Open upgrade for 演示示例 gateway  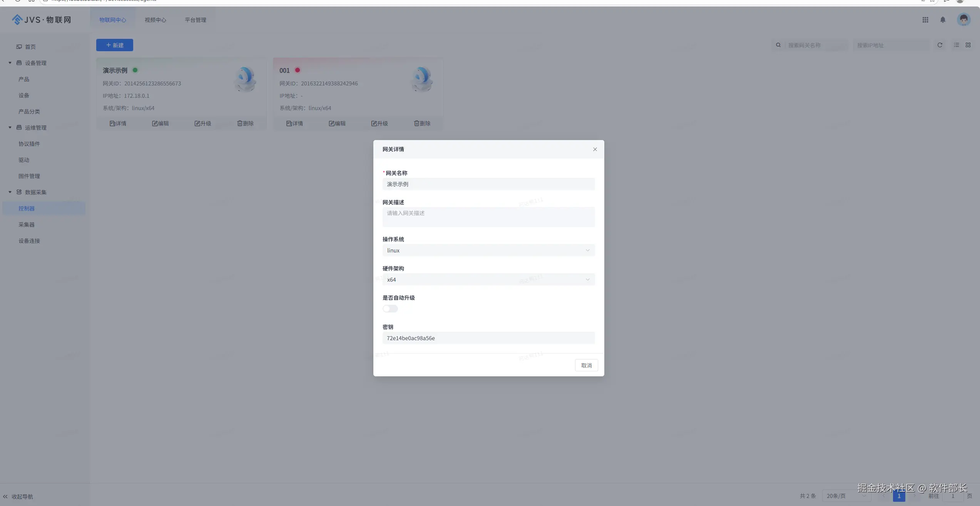click(203, 123)
